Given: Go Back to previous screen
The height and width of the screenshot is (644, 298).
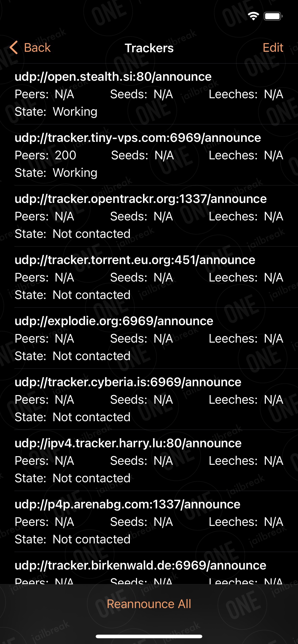Looking at the screenshot, I should point(30,47).
